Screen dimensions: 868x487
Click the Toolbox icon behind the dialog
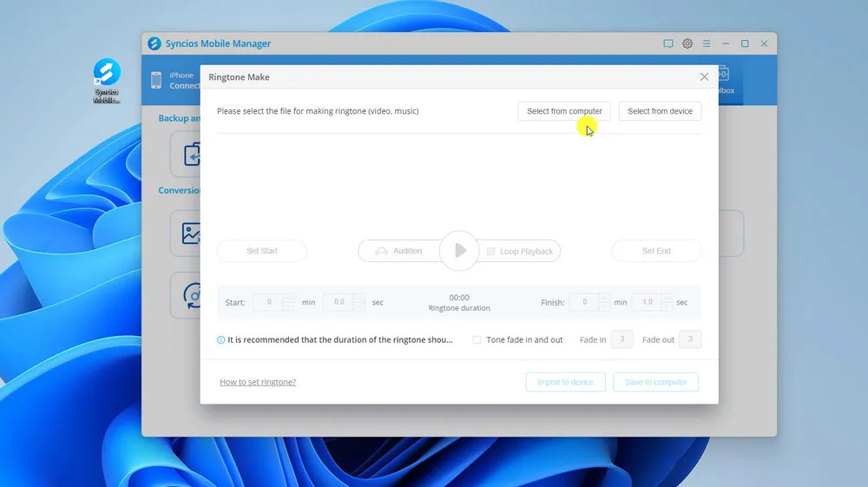pyautogui.click(x=724, y=74)
